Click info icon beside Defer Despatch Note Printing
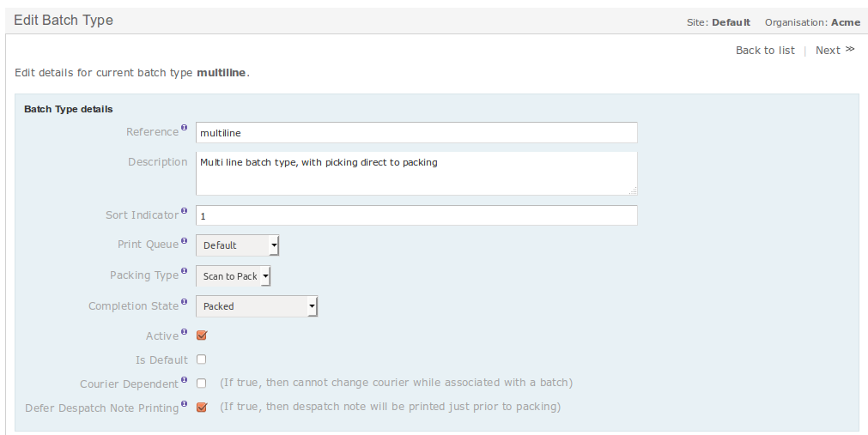868x435 pixels. tap(185, 404)
